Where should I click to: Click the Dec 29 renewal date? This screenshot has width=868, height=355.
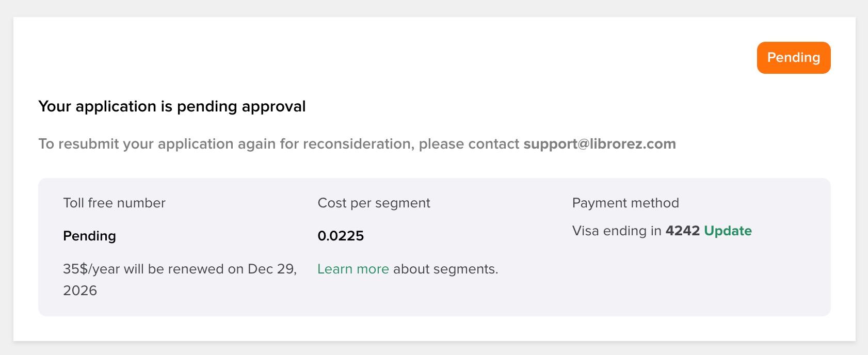[x=270, y=269]
